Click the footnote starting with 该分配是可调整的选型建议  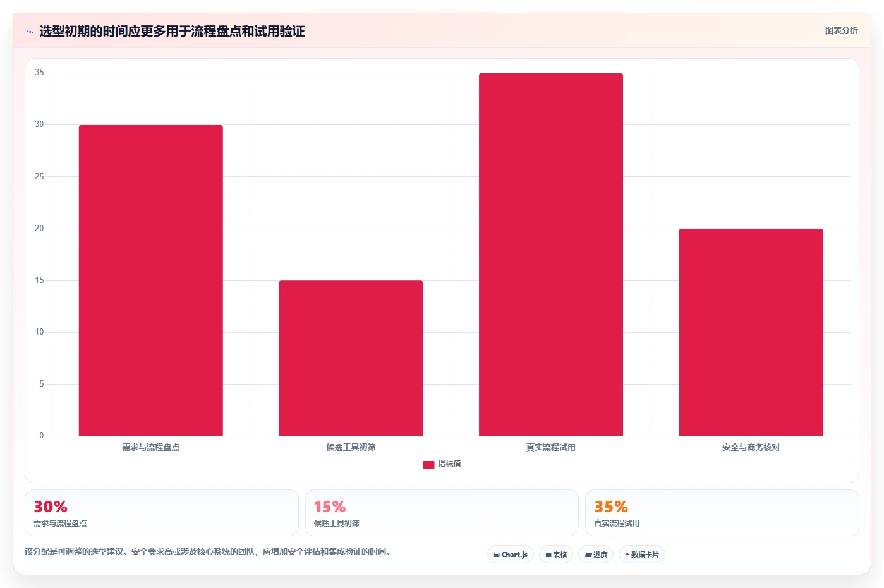(209, 551)
